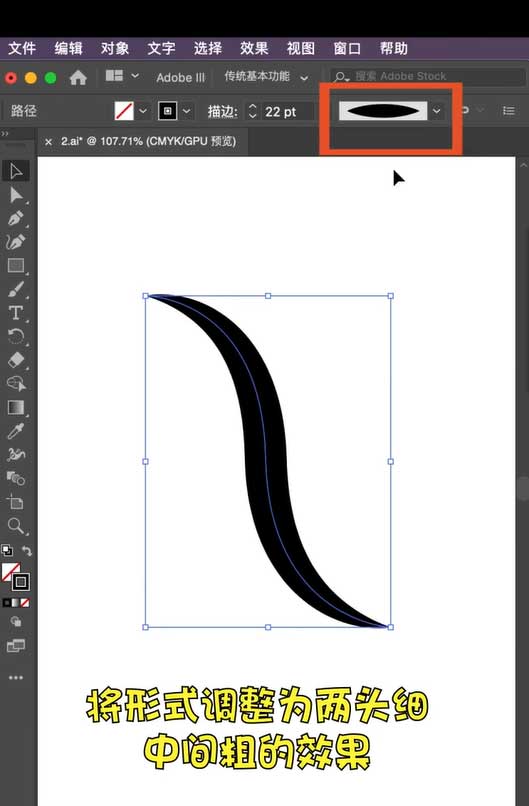Select the Eyedropper tool
This screenshot has width=529, height=806.
15,431
